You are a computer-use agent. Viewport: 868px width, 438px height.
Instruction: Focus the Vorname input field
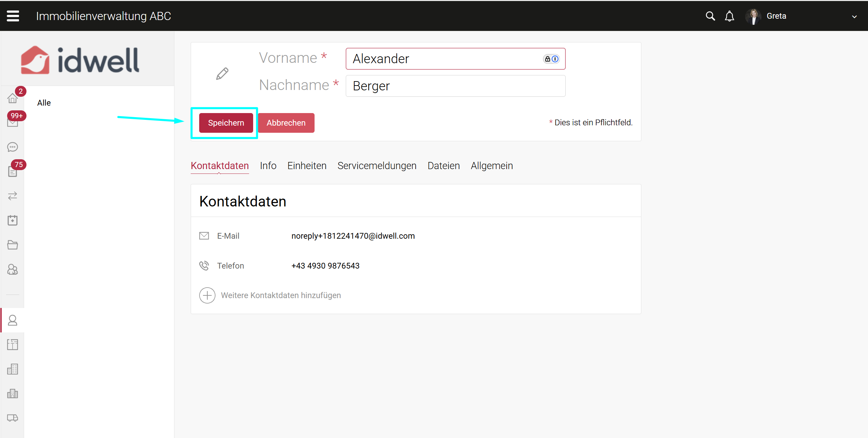pos(455,59)
